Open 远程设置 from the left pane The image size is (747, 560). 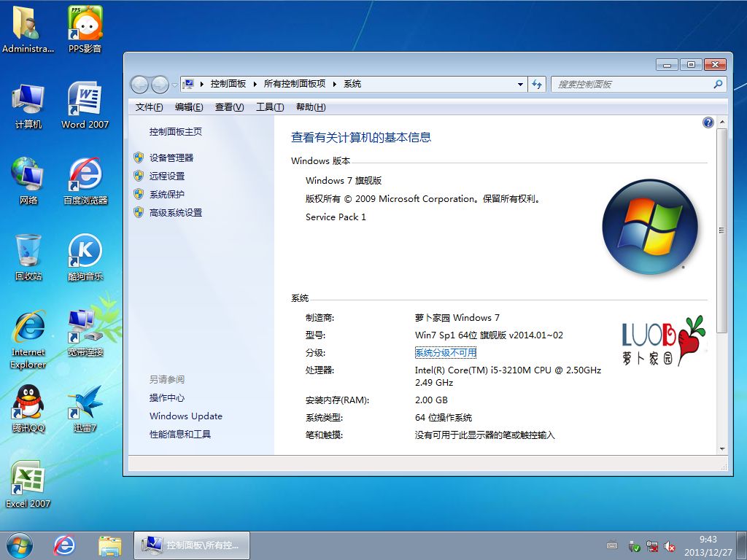click(x=167, y=176)
